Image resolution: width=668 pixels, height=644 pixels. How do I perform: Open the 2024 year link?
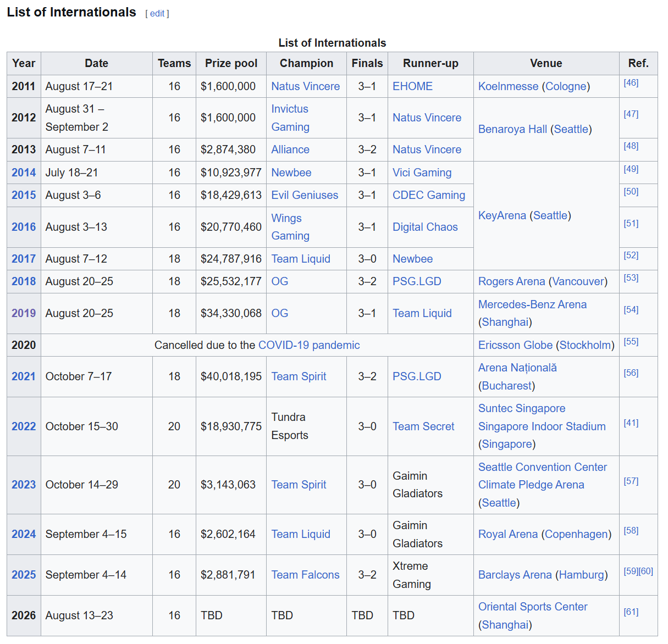(24, 534)
